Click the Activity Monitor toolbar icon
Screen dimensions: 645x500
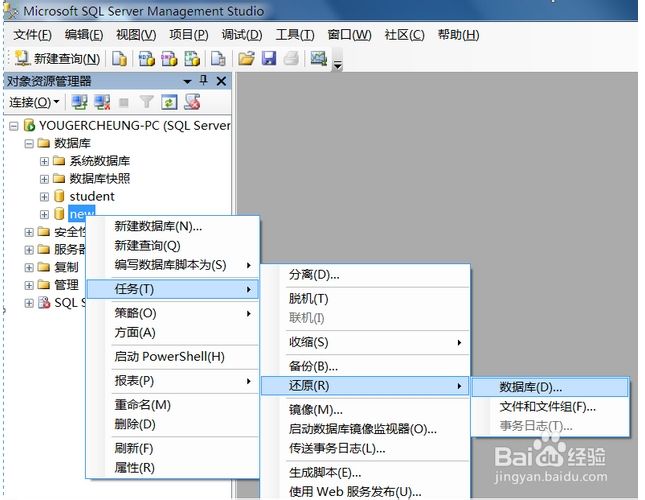click(318, 59)
